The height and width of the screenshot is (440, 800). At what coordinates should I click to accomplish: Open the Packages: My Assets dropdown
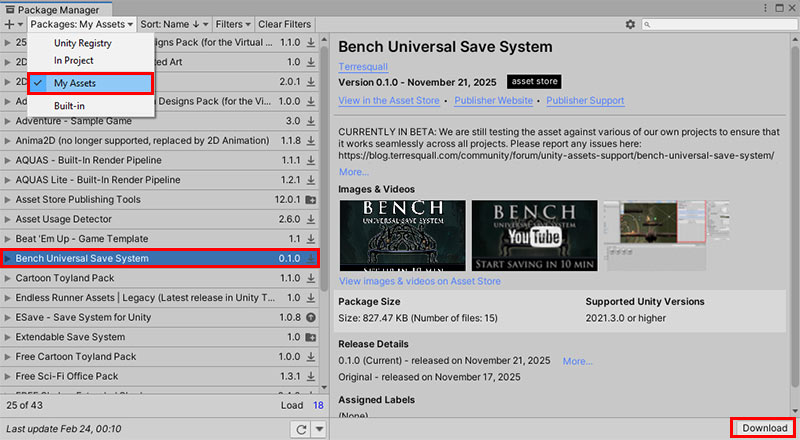coord(82,24)
